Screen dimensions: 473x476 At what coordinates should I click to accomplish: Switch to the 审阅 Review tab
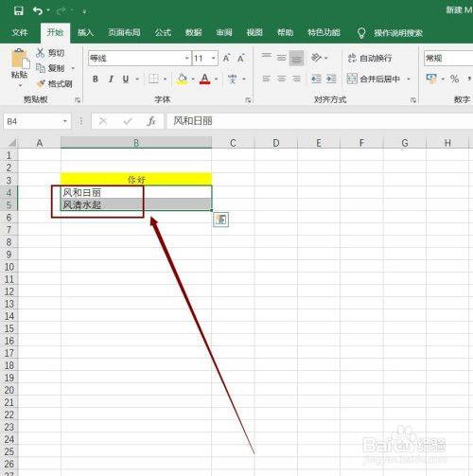pyautogui.click(x=224, y=32)
